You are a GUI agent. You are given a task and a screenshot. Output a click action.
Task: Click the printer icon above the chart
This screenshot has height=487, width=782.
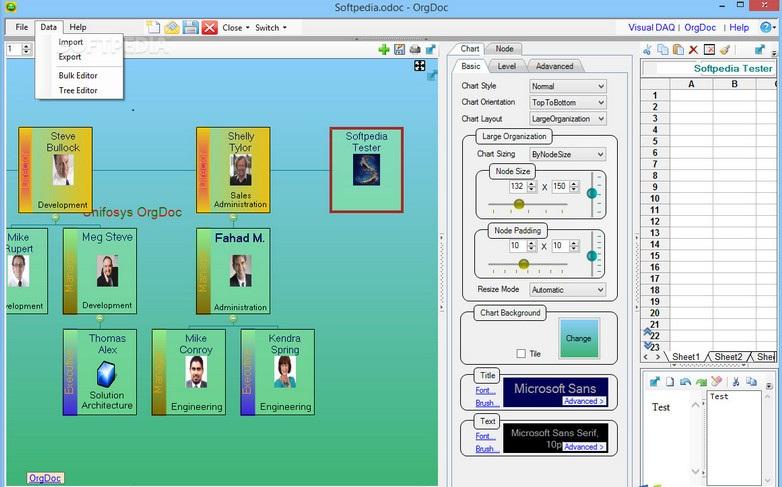click(x=414, y=49)
